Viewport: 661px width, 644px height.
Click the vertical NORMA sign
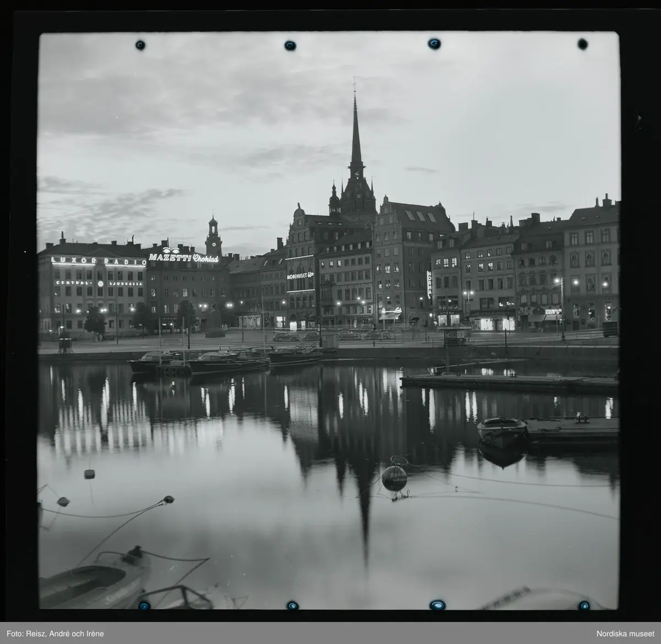pyautogui.click(x=429, y=284)
